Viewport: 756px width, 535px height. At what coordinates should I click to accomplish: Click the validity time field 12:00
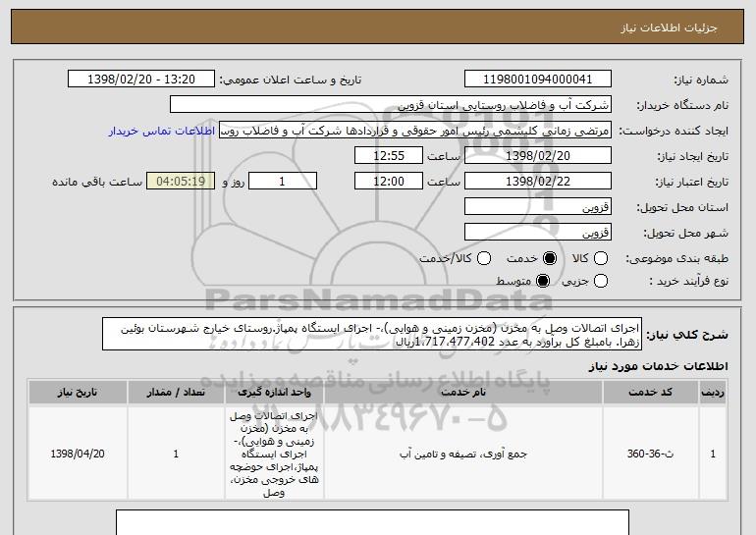point(389,182)
